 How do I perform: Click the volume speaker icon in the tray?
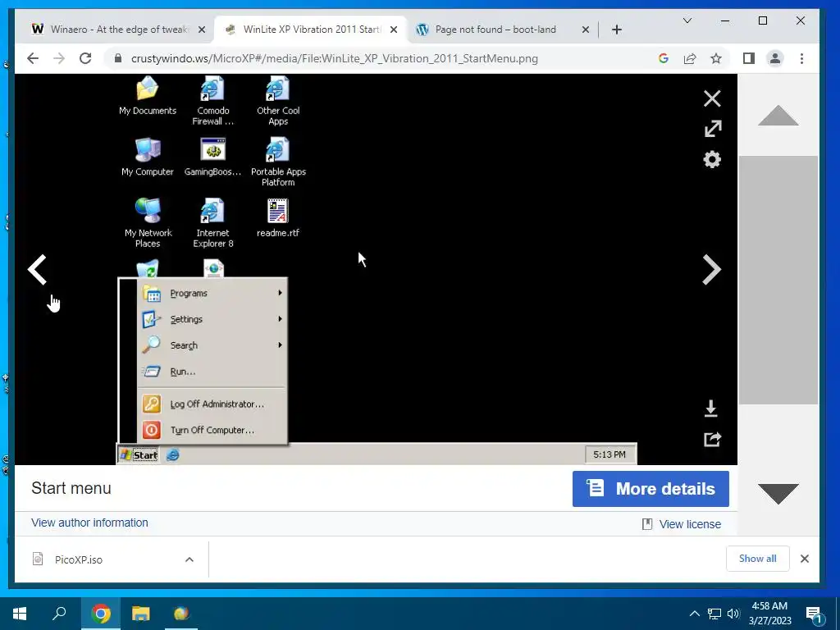click(733, 614)
